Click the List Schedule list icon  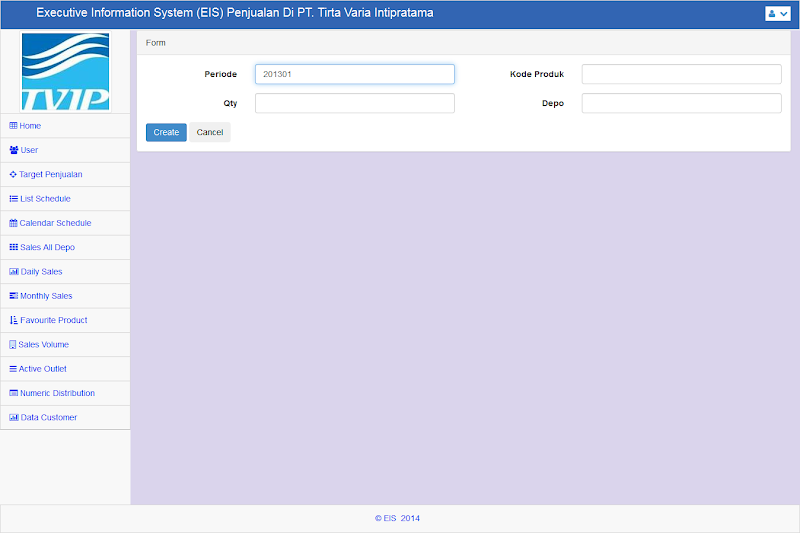click(x=13, y=198)
